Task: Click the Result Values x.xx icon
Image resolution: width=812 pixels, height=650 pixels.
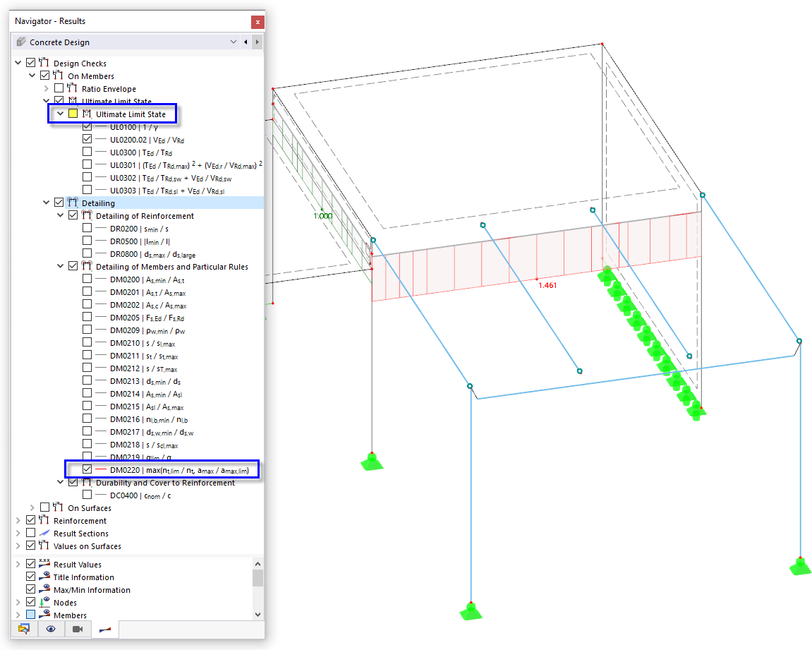Action: coord(43,563)
